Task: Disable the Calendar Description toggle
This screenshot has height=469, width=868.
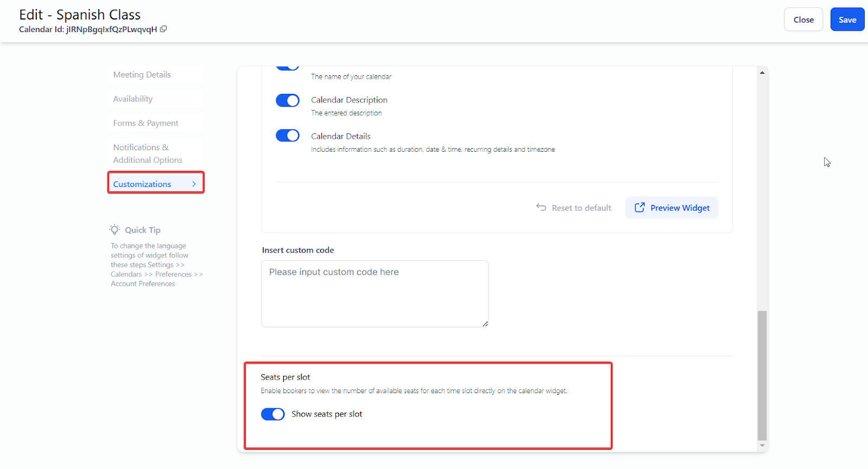Action: (288, 100)
